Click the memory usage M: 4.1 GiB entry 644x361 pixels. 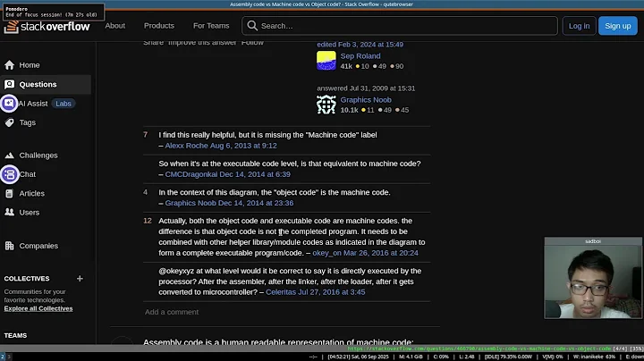coord(411,357)
